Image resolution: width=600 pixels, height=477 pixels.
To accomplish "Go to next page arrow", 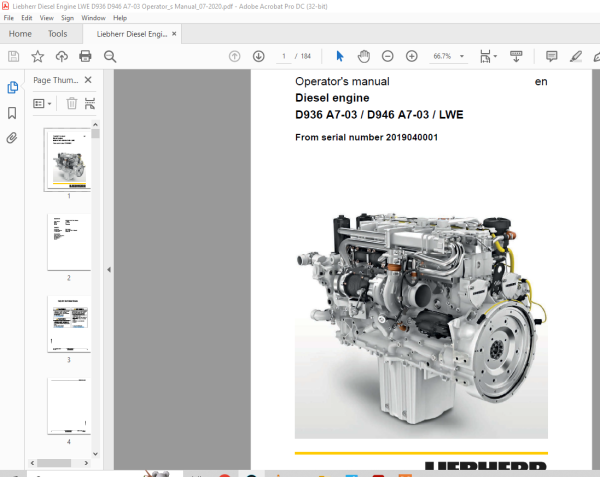I will pos(259,56).
